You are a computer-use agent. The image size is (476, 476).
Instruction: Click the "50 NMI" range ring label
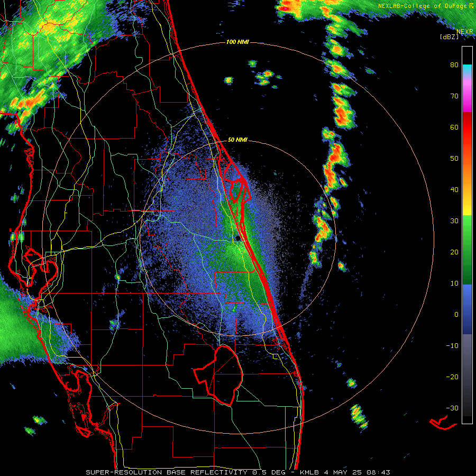237,140
